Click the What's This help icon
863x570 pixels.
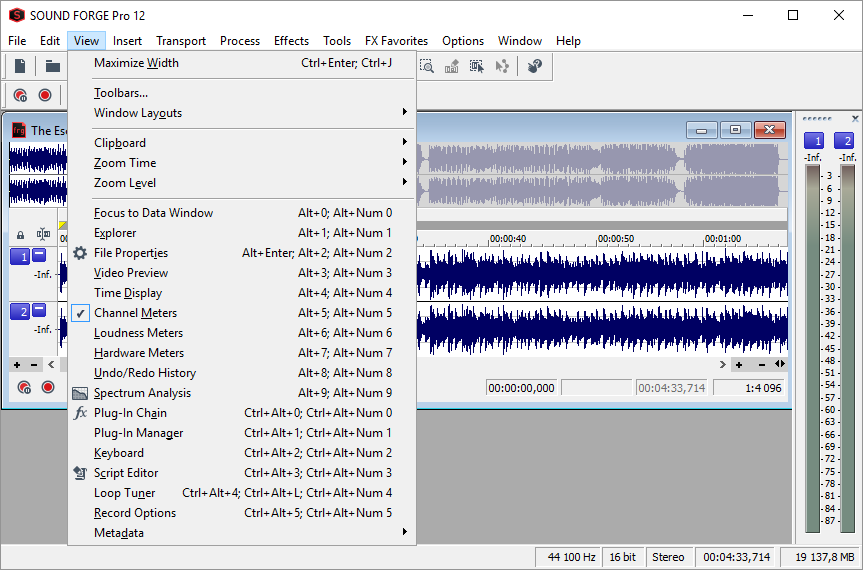click(534, 66)
